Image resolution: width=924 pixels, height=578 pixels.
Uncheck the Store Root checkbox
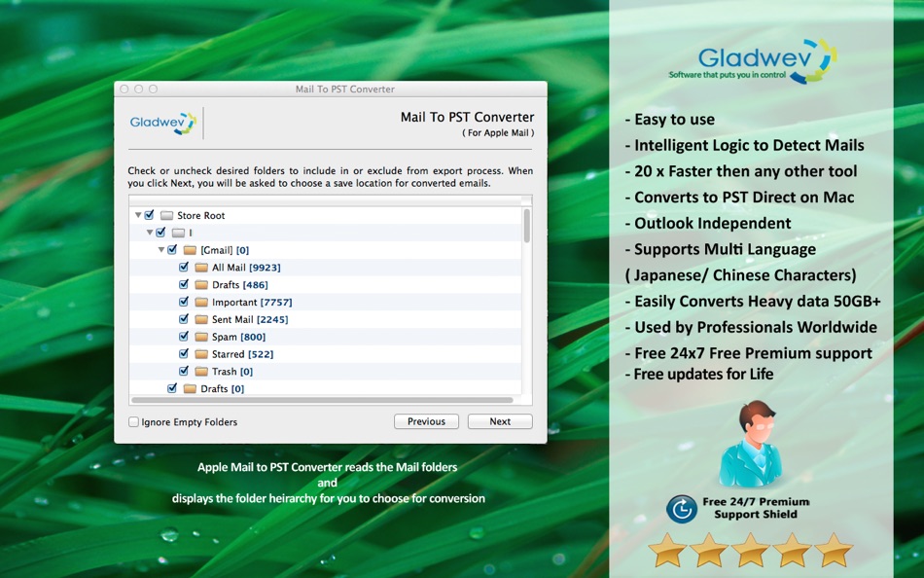(149, 215)
